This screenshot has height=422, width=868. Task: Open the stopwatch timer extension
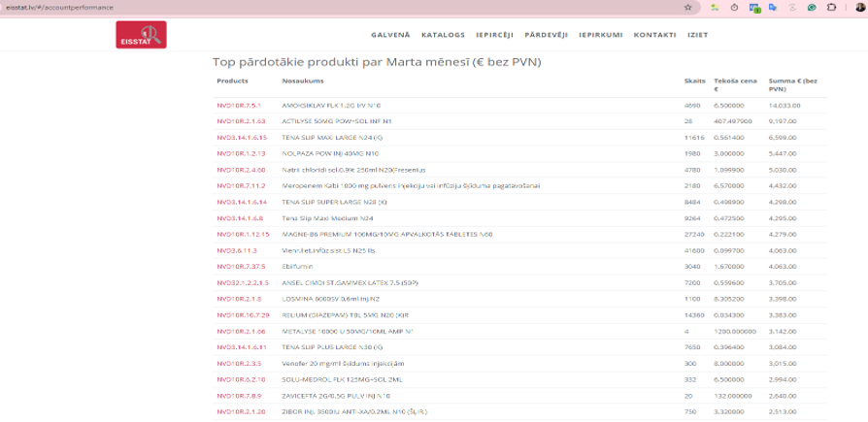click(735, 8)
